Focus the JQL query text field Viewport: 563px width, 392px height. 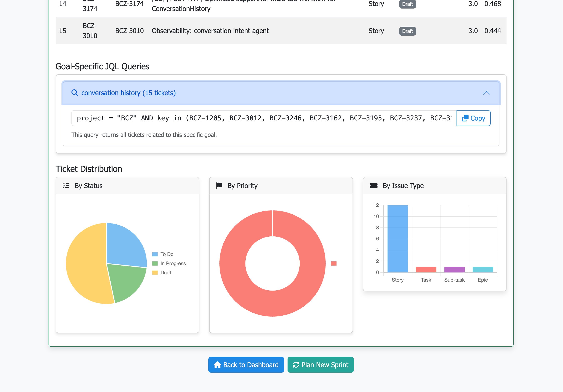point(264,118)
